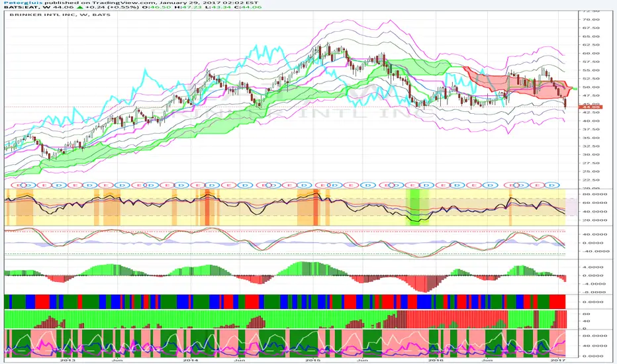The image size is (617, 364).
Task: Click the rightmost D dividend marker
Action: (551, 185)
